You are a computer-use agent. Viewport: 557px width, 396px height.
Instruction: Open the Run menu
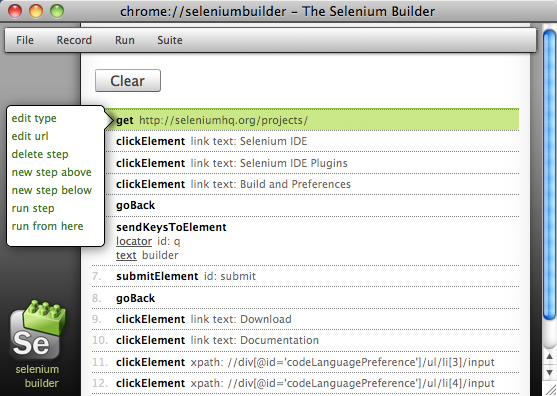(125, 40)
